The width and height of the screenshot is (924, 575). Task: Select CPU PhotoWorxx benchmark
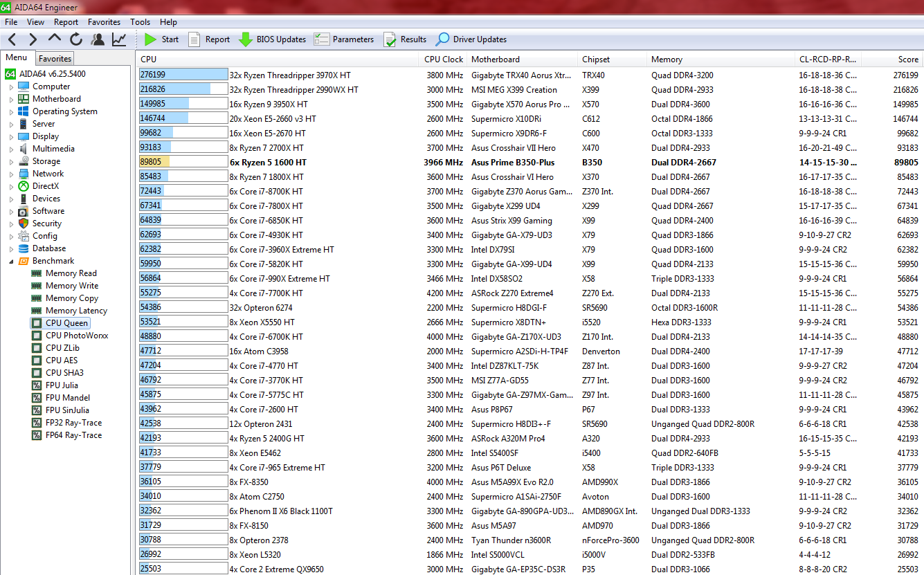[x=77, y=336]
